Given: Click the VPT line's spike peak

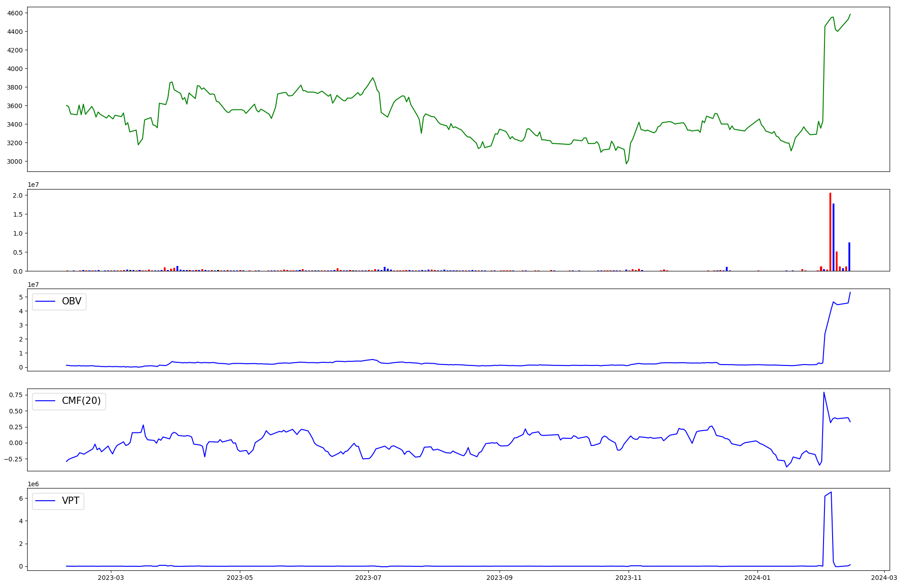Looking at the screenshot, I should click(x=831, y=492).
